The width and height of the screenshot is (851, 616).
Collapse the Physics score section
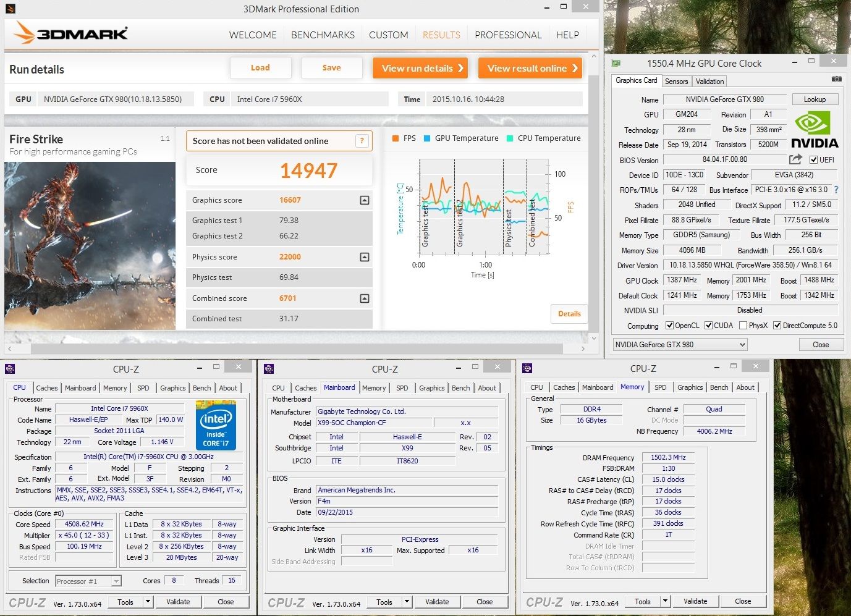(x=365, y=257)
